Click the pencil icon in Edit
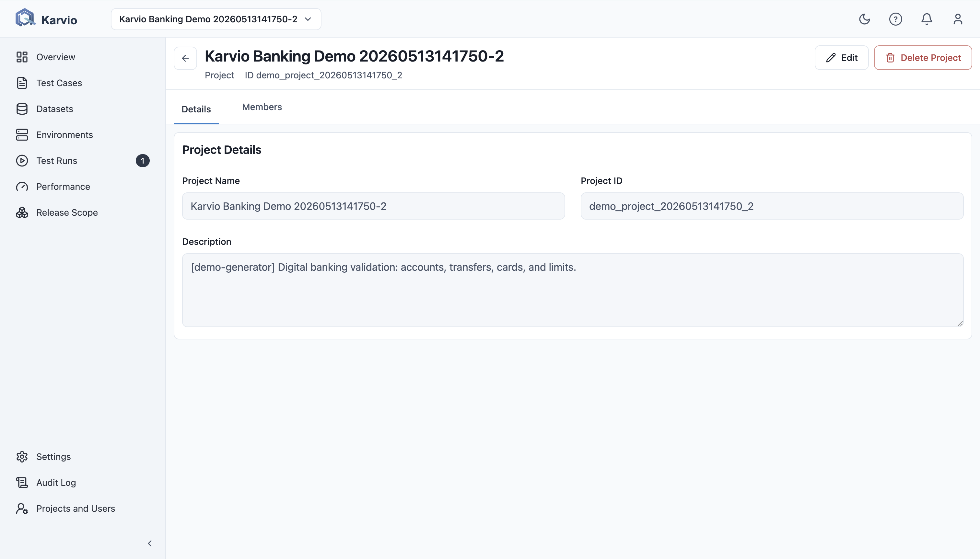This screenshot has height=559, width=980. (x=831, y=58)
